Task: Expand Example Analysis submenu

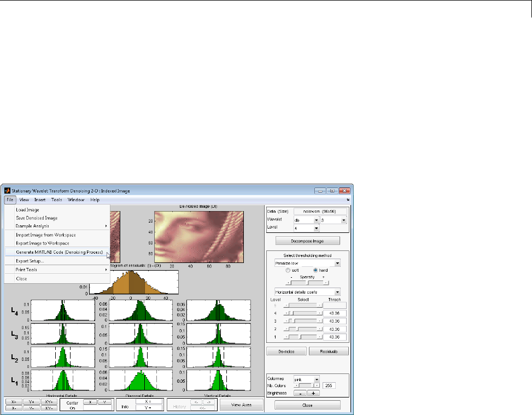Action: 57,226
